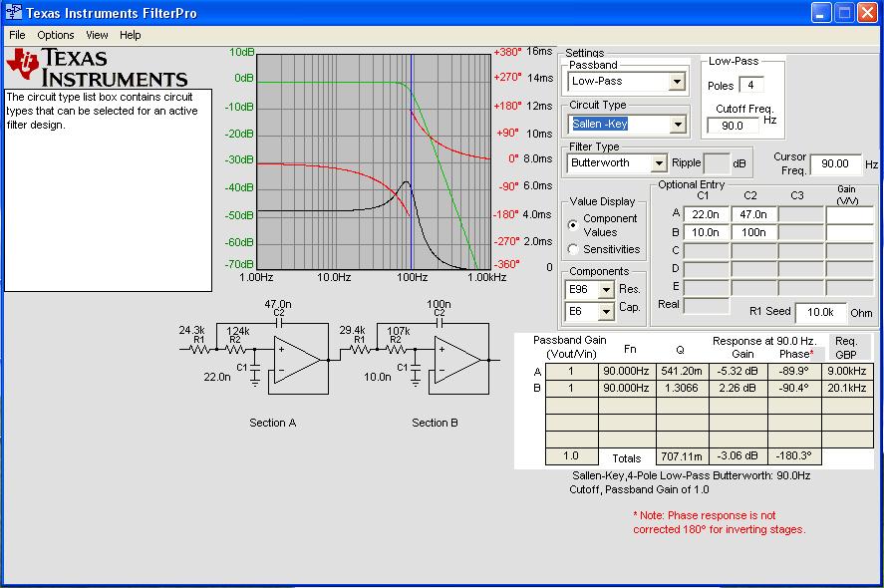Click the 107k R2 resistor in Section B
Screen dimensions: 884x588
pos(397,350)
